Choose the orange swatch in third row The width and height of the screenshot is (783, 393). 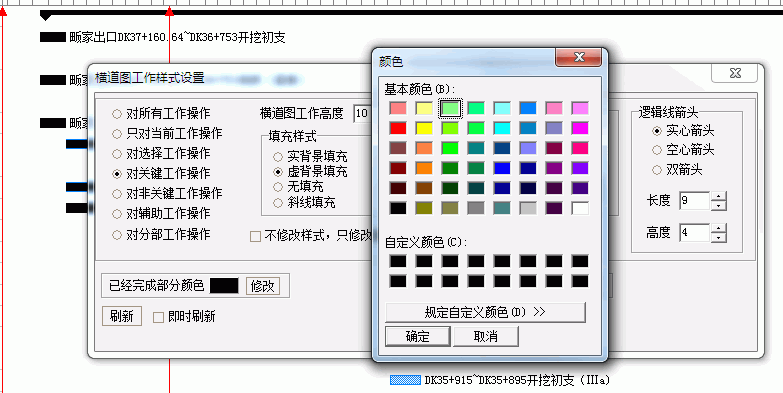(424, 148)
